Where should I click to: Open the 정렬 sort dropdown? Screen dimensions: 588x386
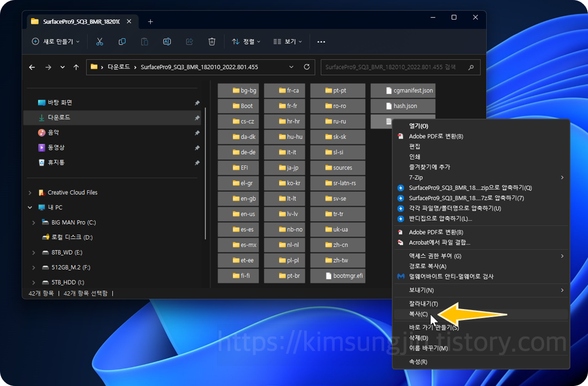click(246, 41)
